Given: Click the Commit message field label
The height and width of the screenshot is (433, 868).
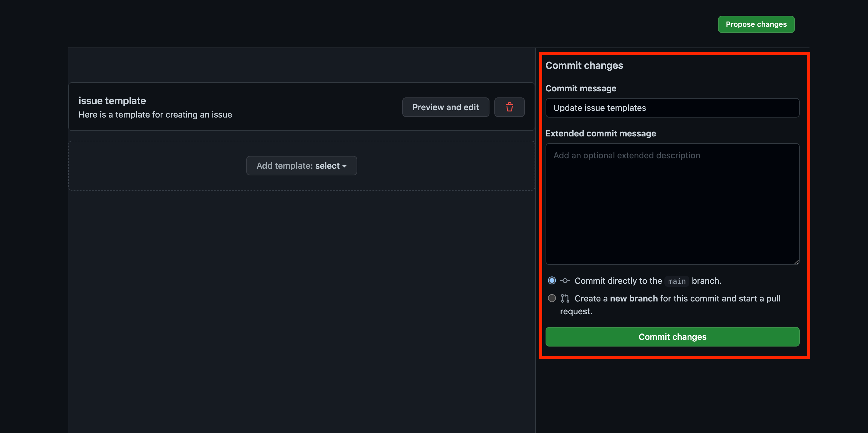Looking at the screenshot, I should pyautogui.click(x=581, y=88).
